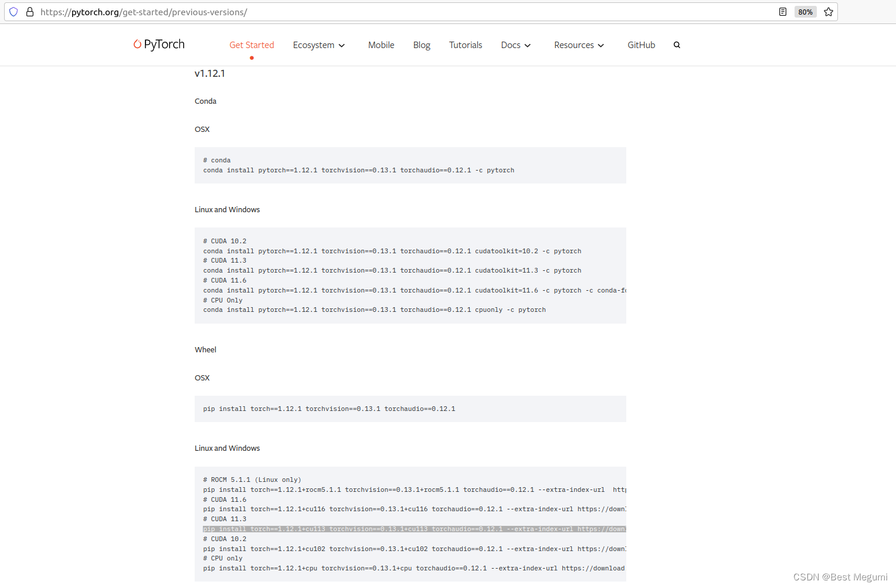Toggle tracking protection via the shield
Screen dimensions: 896x588
[13, 12]
